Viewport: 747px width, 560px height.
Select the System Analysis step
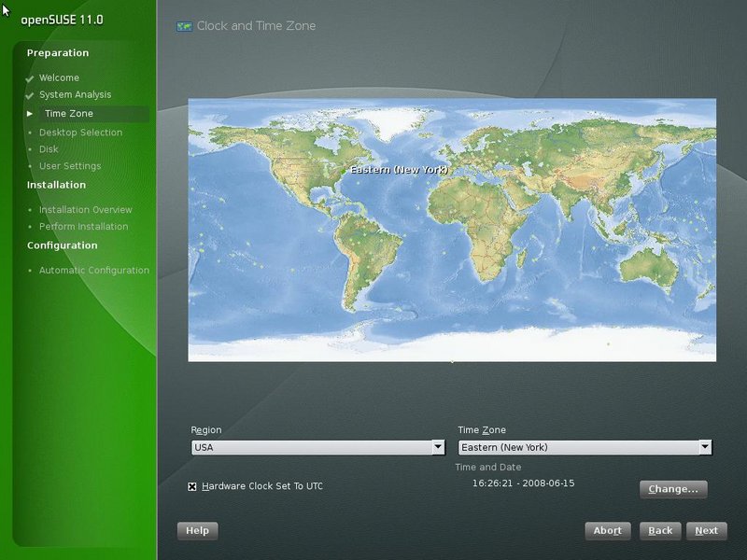(x=75, y=95)
